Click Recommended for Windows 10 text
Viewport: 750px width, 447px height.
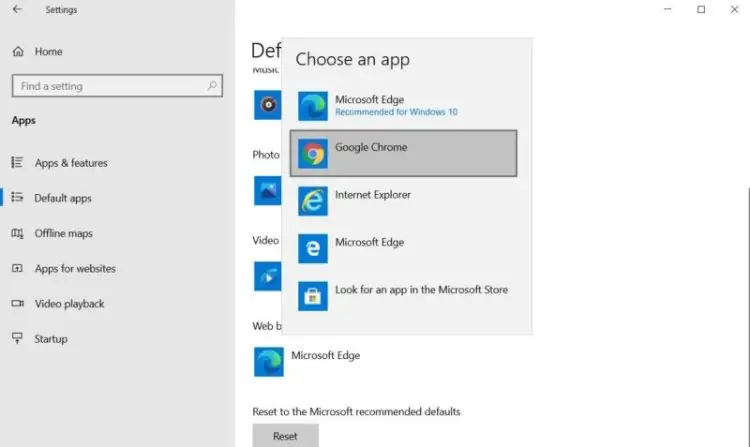point(396,112)
